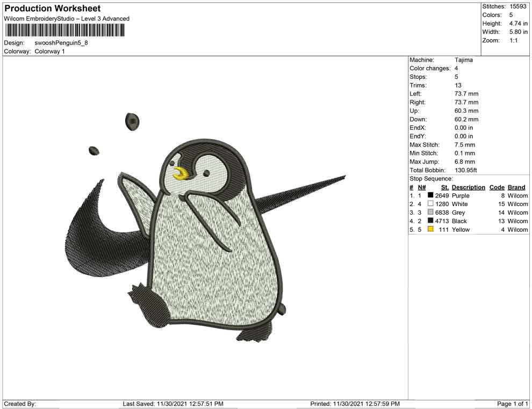The image size is (532, 409).
Task: Click the Total Bobbin value 130.95ft
Action: point(466,170)
